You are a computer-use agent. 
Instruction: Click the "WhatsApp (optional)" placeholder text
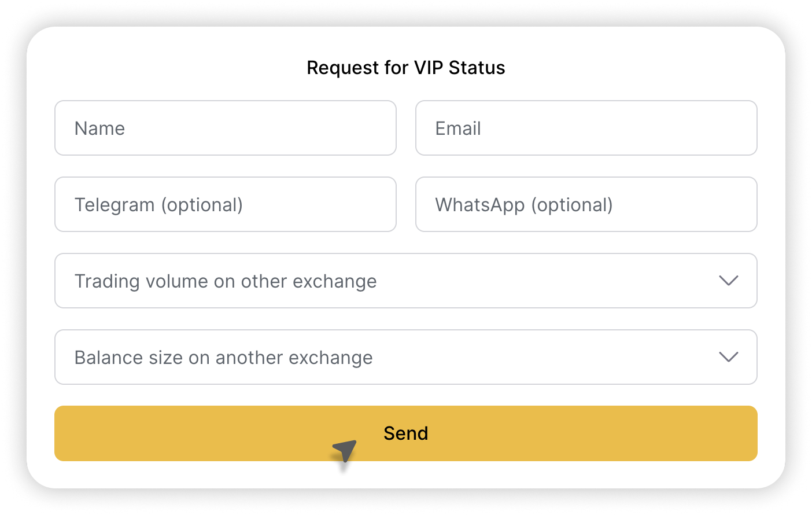click(x=523, y=205)
